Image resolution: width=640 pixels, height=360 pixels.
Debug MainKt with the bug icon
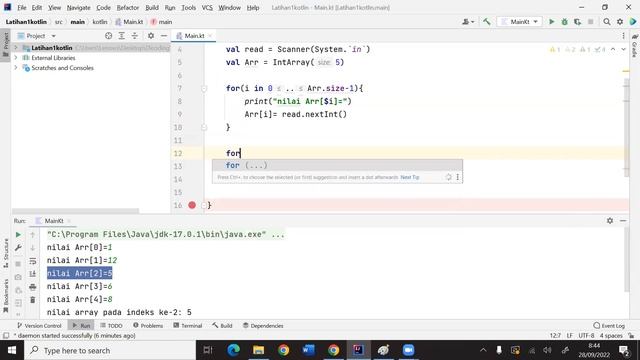[x=564, y=22]
